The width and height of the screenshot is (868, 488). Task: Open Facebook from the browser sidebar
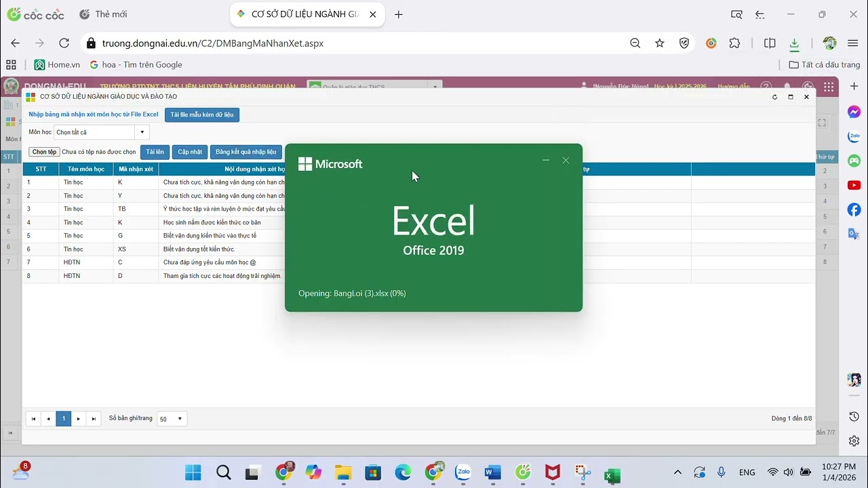854,209
